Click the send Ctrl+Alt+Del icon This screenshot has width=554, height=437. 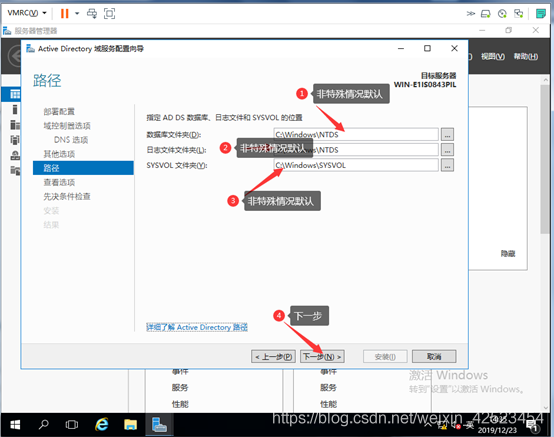coord(92,13)
